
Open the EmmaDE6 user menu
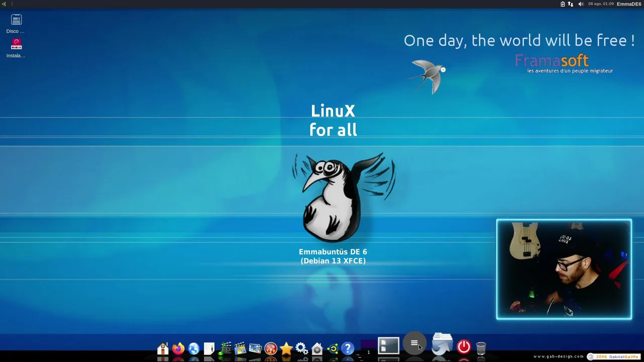point(629,4)
